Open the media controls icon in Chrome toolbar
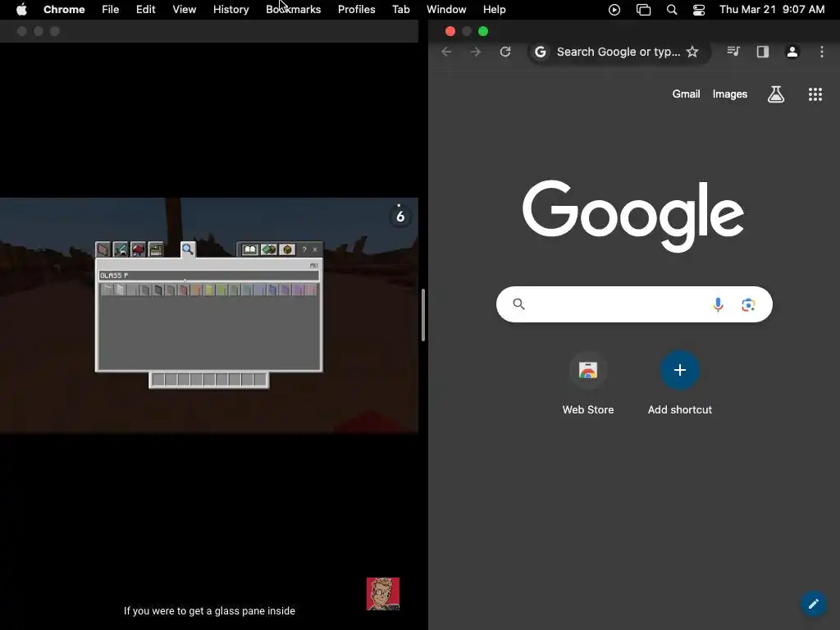This screenshot has height=630, width=840. click(733, 52)
